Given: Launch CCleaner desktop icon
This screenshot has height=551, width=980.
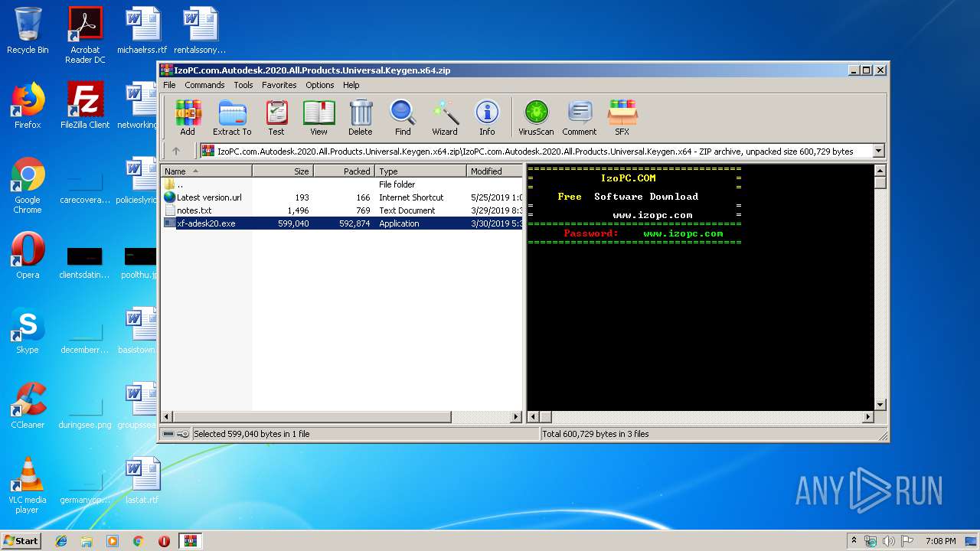Looking at the screenshot, I should point(28,406).
